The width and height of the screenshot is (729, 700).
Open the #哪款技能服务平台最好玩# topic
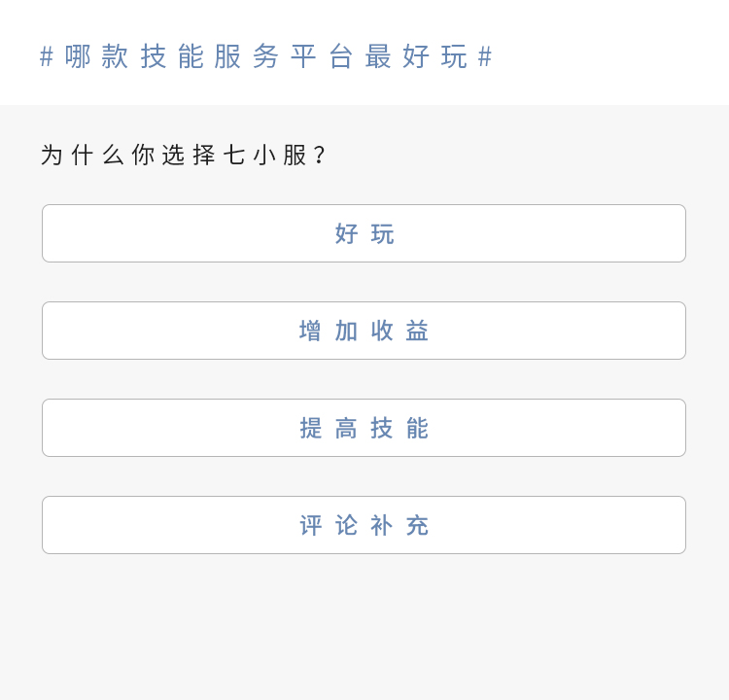point(265,56)
